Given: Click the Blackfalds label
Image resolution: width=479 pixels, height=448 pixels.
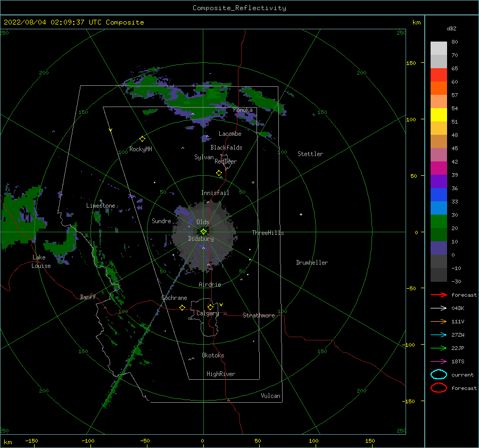Looking at the screenshot, I should pos(226,148).
